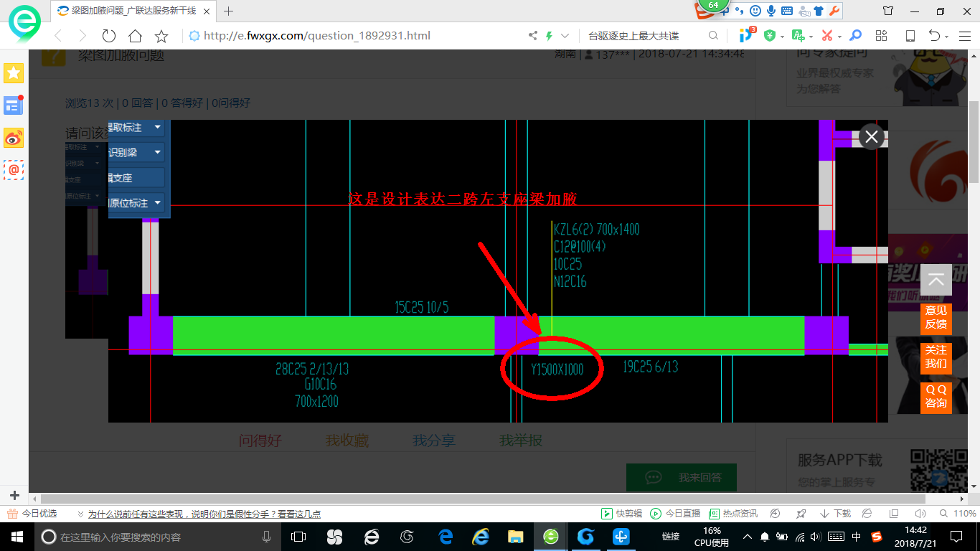Click the undo closed tab arrow
This screenshot has height=551, width=980.
tap(934, 36)
